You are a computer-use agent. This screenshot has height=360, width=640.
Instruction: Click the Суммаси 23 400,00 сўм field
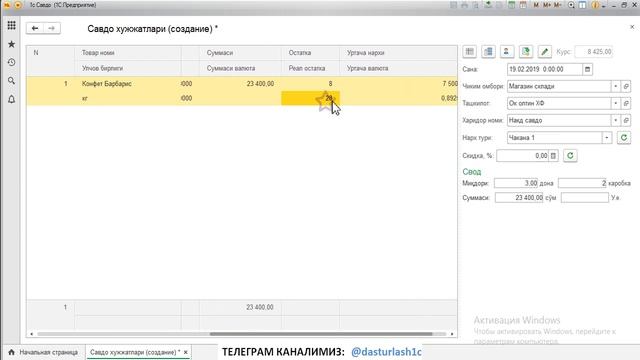click(519, 198)
